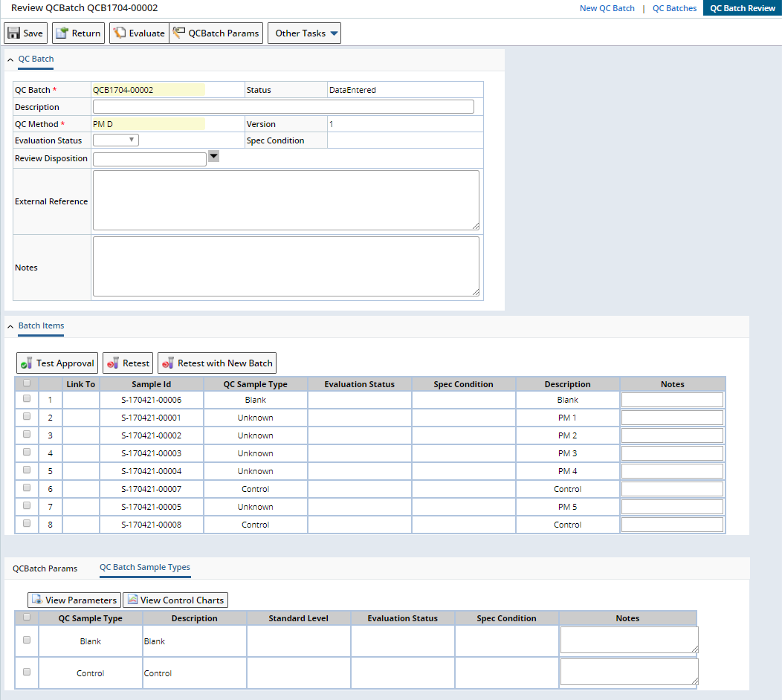Image resolution: width=782 pixels, height=700 pixels.
Task: Open the Other Tasks dropdown menu
Action: pyautogui.click(x=304, y=33)
